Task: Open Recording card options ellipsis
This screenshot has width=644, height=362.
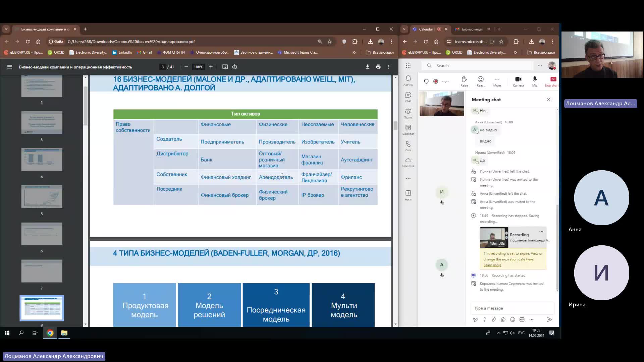Action: point(541,232)
